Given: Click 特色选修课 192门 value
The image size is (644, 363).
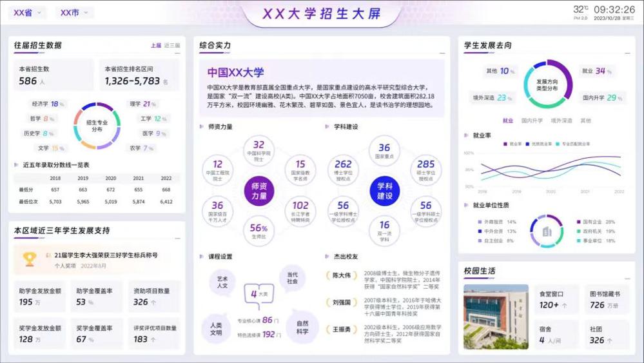Looking at the screenshot, I should pyautogui.click(x=269, y=335).
